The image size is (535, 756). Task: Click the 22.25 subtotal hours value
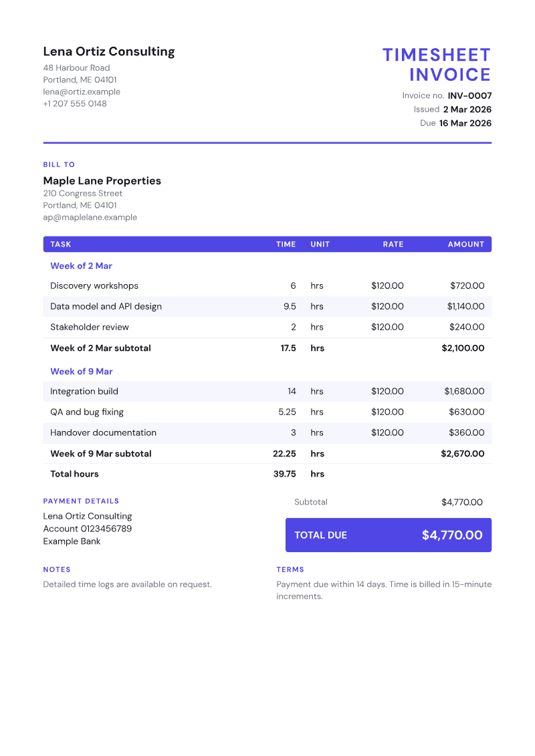pos(284,454)
